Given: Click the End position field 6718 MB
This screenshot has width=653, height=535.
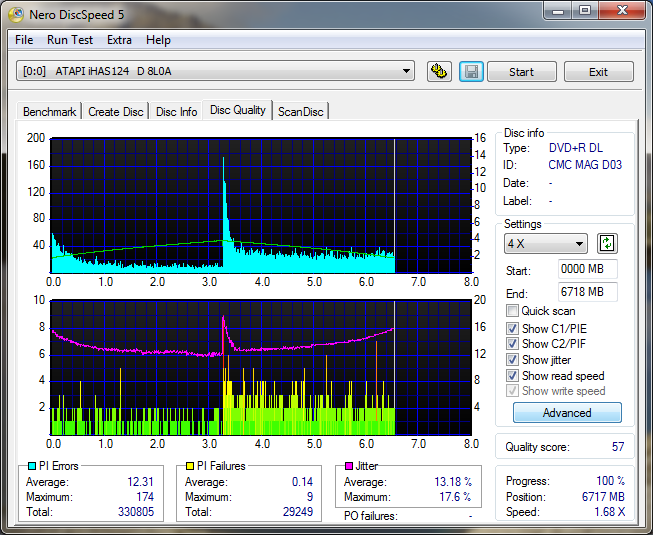Looking at the screenshot, I should (x=587, y=292).
